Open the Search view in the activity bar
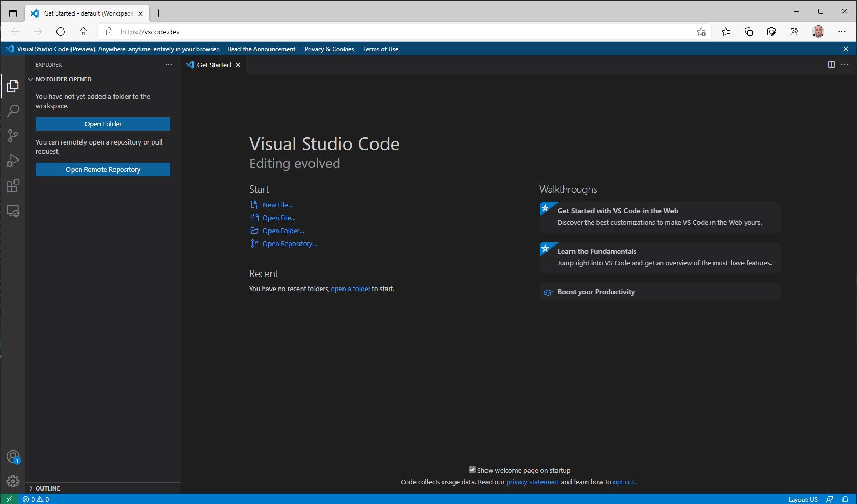This screenshot has width=857, height=504. 13,111
